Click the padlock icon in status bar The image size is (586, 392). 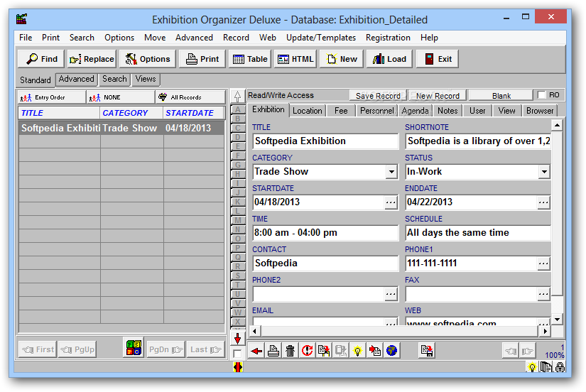(x=560, y=367)
